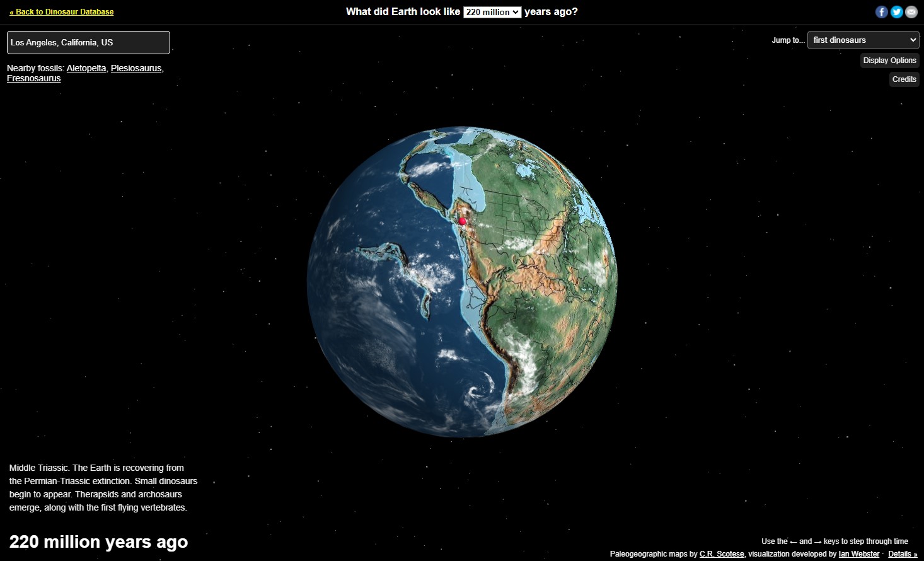The height and width of the screenshot is (561, 924).
Task: Click the Credits button
Action: pos(904,79)
